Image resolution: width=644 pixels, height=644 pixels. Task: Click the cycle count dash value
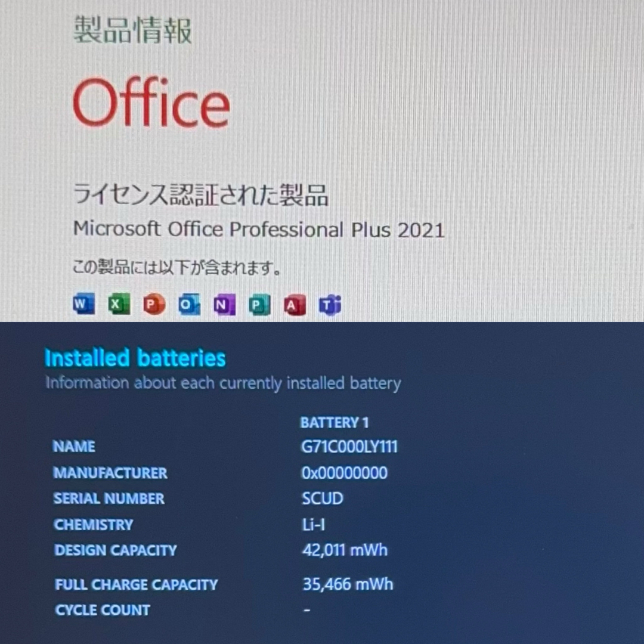307,611
